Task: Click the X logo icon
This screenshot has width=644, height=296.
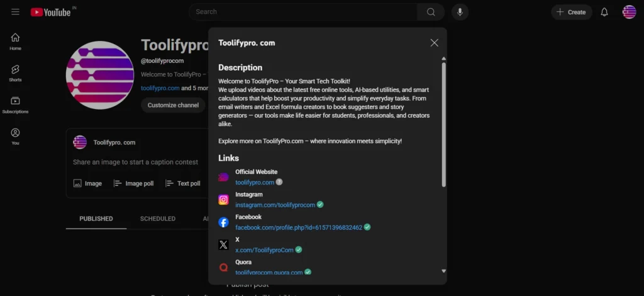Action: click(x=223, y=245)
